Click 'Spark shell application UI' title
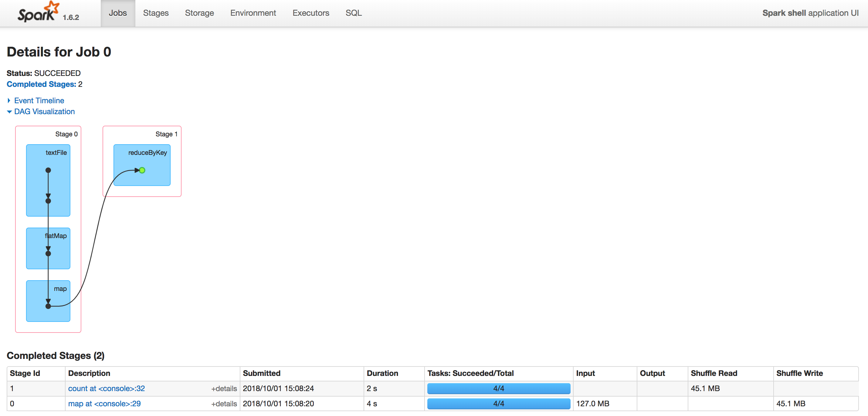The height and width of the screenshot is (416, 868). 810,13
